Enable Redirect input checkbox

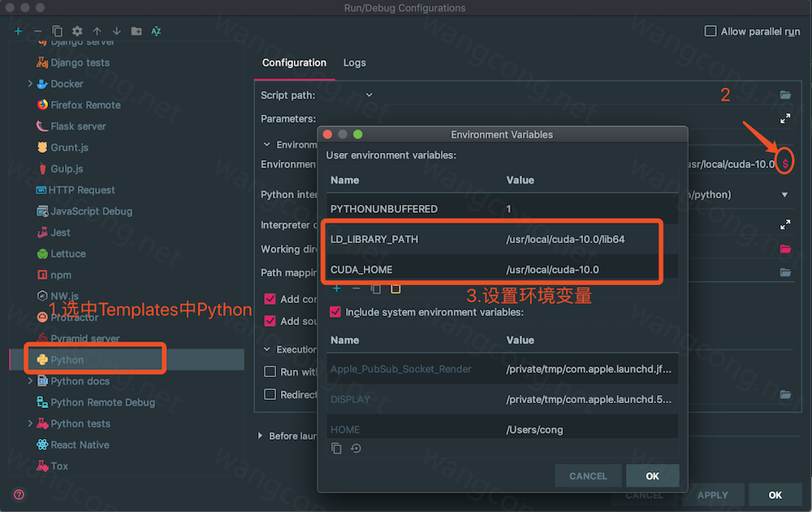[270, 394]
